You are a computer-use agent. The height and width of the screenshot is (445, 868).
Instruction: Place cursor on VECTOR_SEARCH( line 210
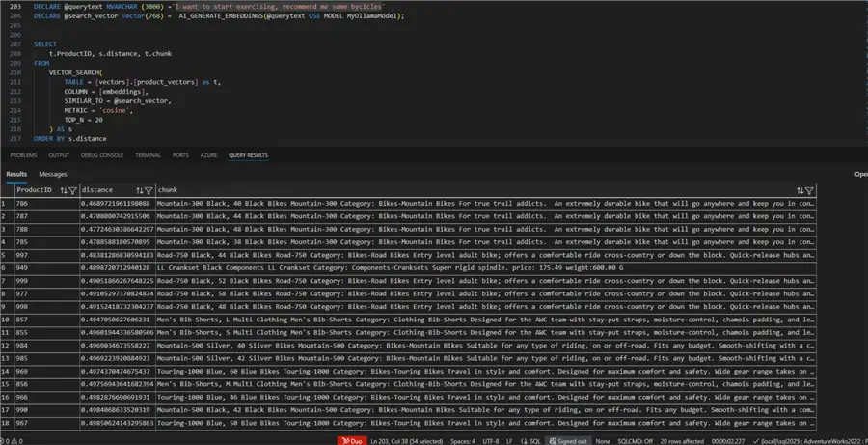(75, 72)
